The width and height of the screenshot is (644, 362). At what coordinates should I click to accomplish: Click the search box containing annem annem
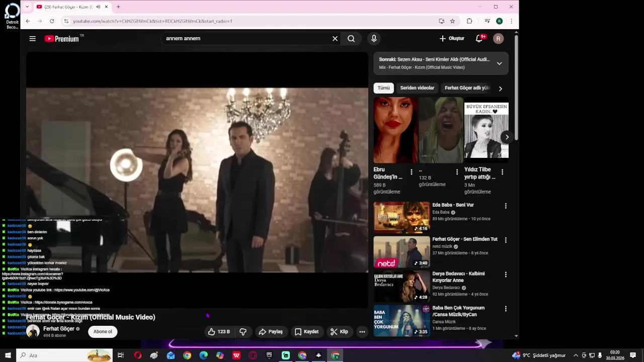click(x=247, y=39)
